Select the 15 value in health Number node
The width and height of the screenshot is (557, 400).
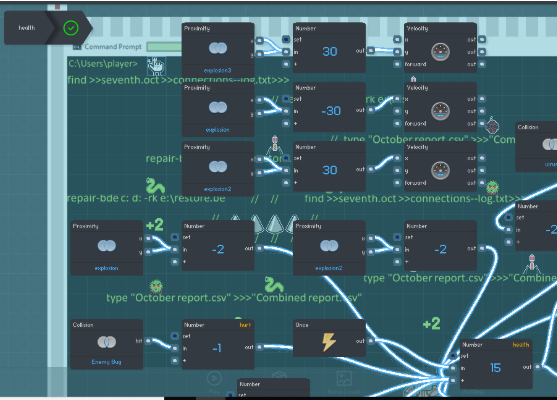coord(495,368)
